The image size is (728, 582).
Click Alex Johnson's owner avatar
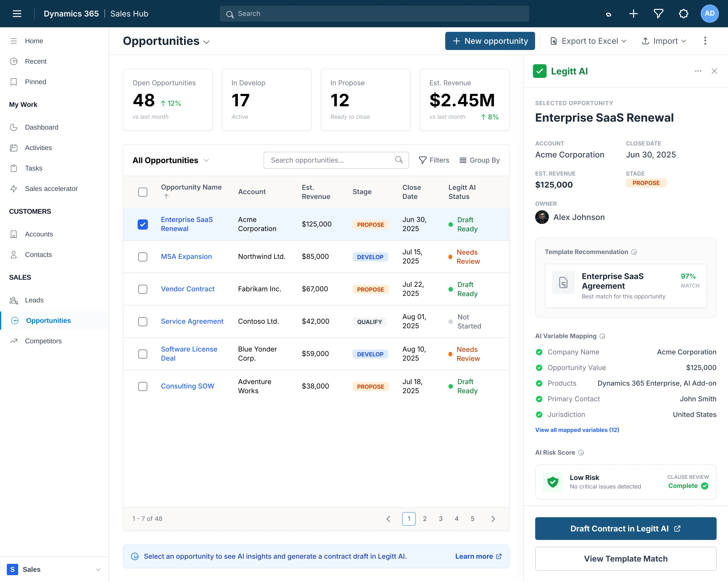click(x=542, y=217)
